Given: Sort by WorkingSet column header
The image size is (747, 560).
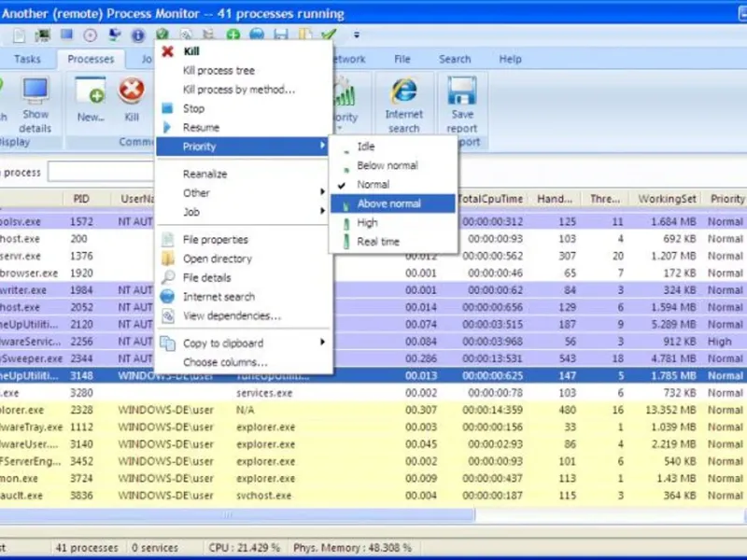Looking at the screenshot, I should coord(667,199).
